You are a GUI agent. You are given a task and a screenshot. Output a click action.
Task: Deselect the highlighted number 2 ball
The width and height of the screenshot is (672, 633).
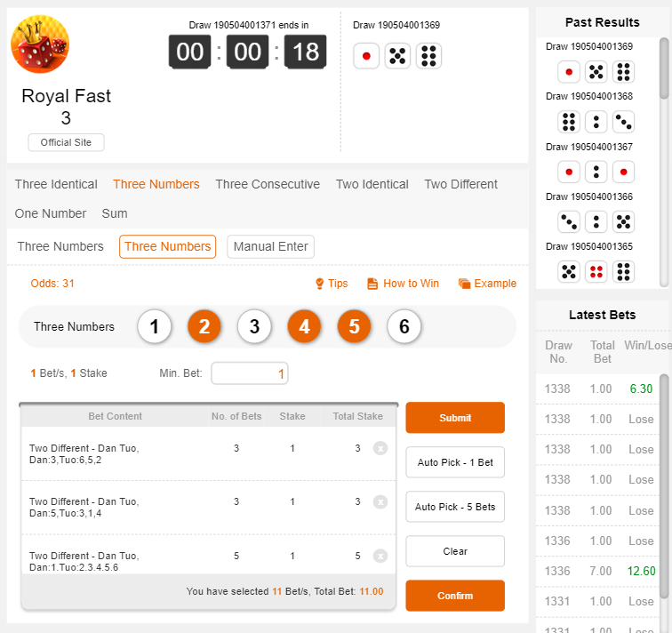(x=204, y=327)
